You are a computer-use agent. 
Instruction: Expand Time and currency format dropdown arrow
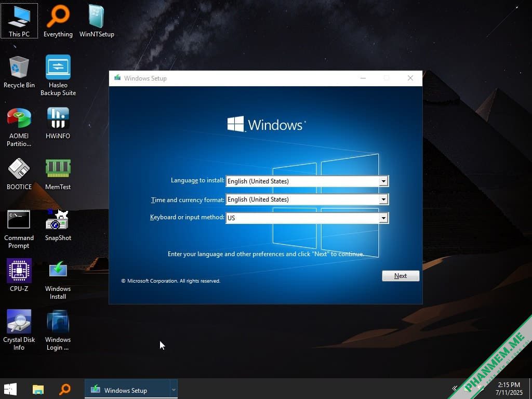pos(383,199)
